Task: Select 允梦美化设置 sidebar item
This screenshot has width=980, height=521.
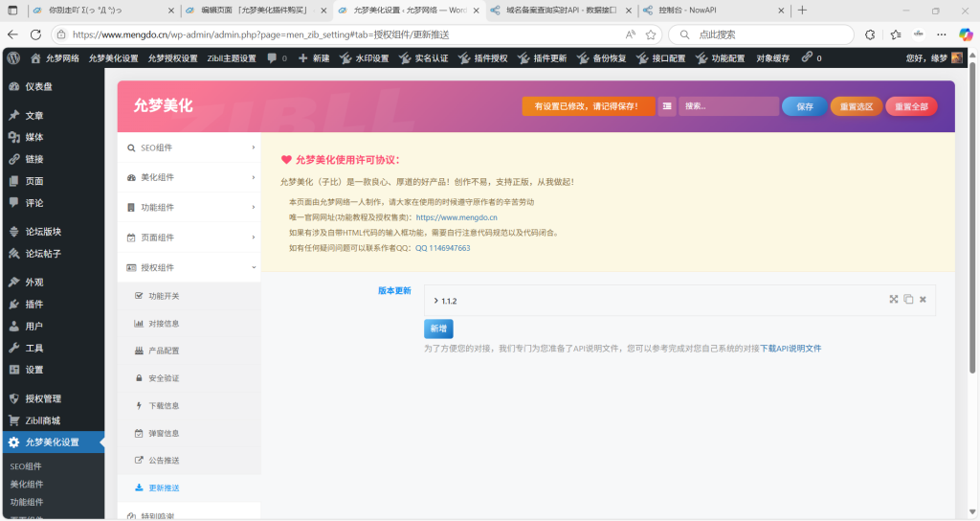Action: tap(54, 442)
